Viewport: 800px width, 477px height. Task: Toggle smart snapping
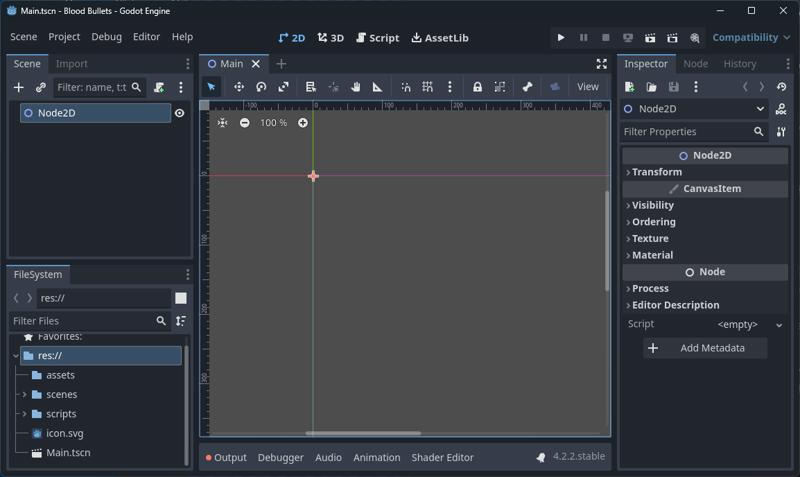coord(406,87)
